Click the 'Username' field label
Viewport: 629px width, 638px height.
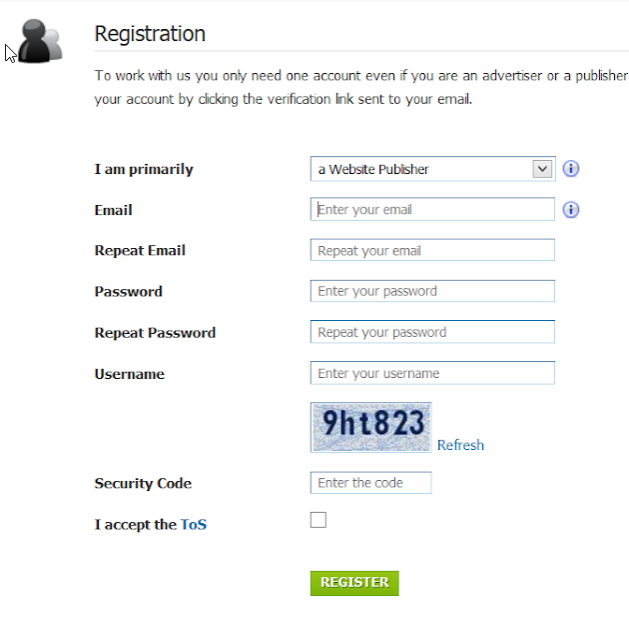point(129,374)
